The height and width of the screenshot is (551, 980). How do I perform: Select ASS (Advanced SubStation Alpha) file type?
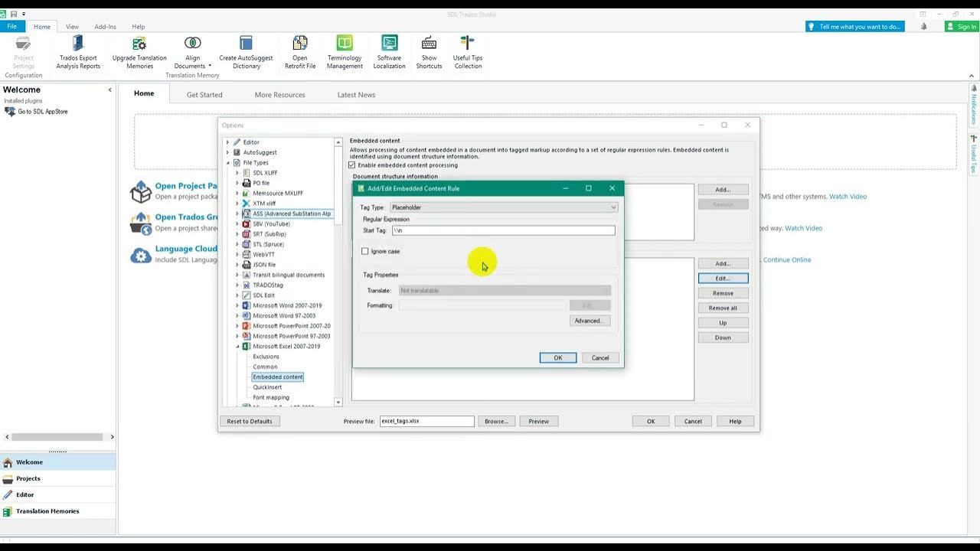[x=287, y=214]
